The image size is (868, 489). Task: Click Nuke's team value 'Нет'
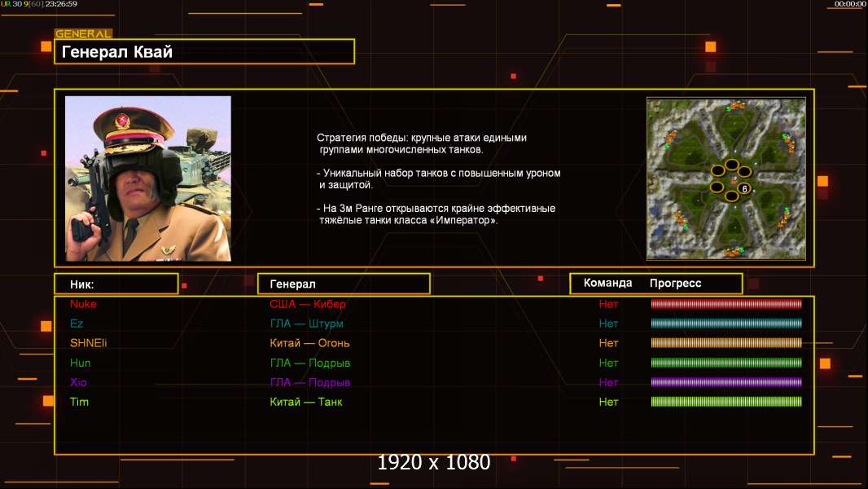click(608, 304)
